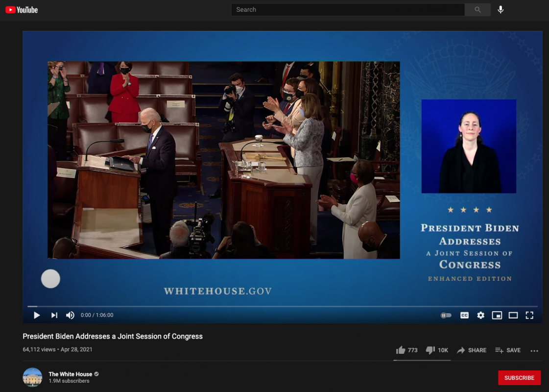Open the more actions ellipsis menu
Viewport: 549px width, 392px height.
(x=534, y=351)
